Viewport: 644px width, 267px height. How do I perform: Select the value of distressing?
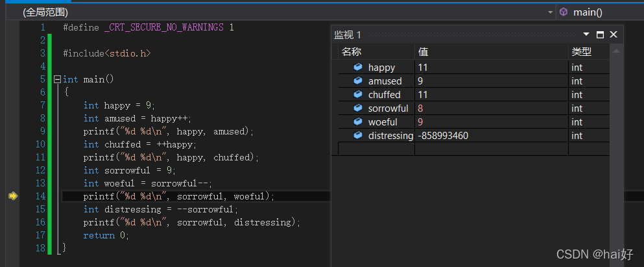click(444, 136)
